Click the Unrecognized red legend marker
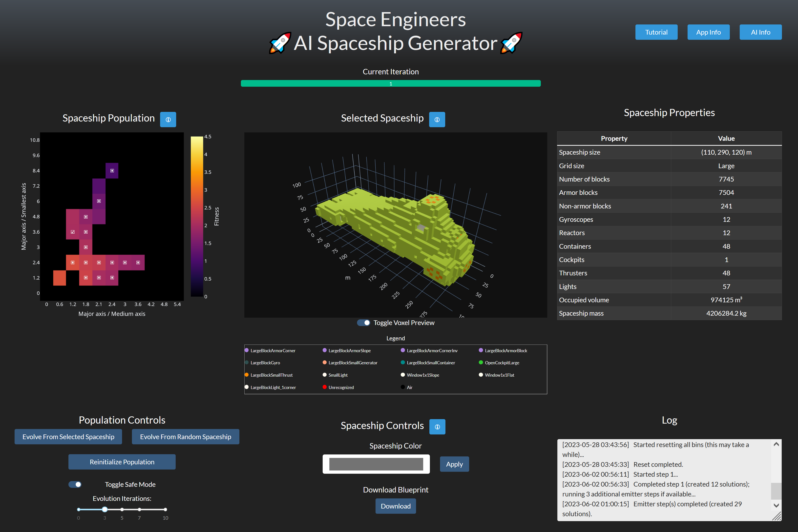The width and height of the screenshot is (798, 532). (x=325, y=387)
